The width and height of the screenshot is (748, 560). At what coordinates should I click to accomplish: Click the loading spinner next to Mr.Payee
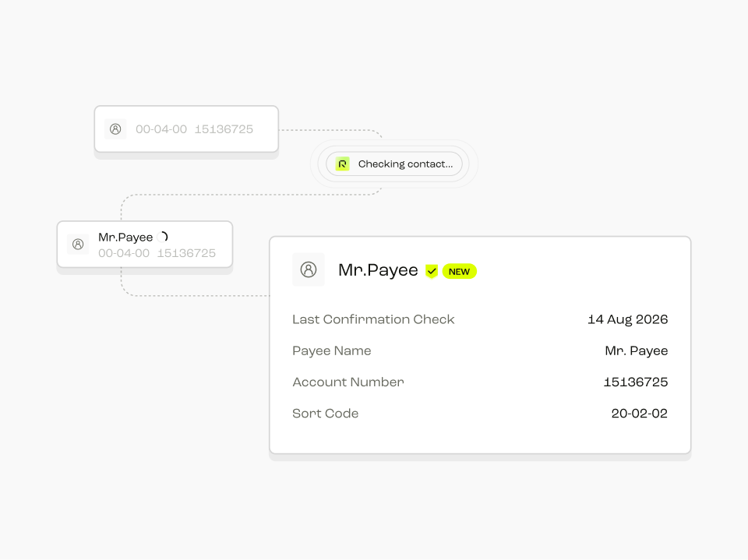tap(163, 237)
